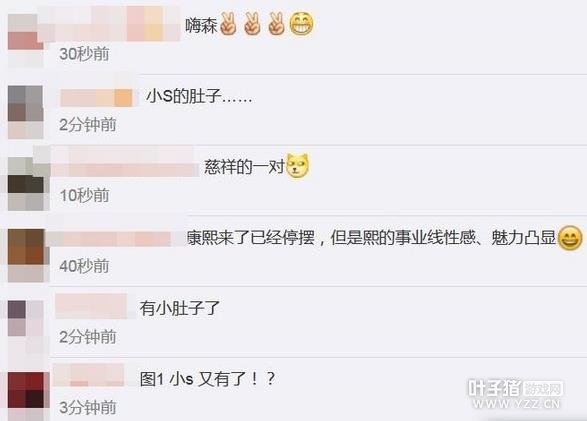Open brown avatar beside 康熙来了 comment
This screenshot has height=421, width=587.
click(28, 256)
